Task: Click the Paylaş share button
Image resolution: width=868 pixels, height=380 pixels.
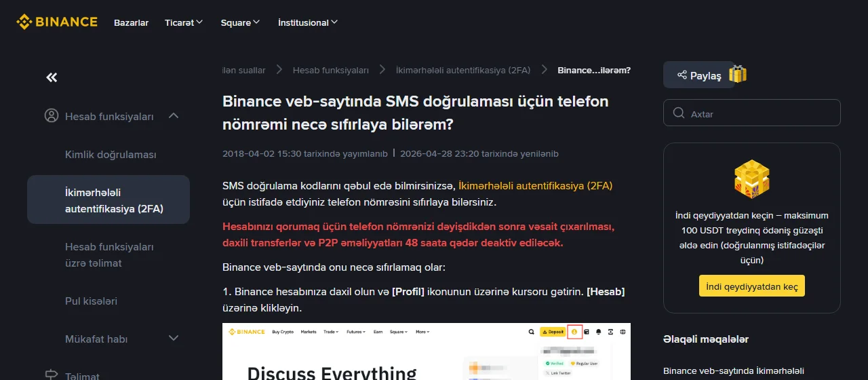Action: 699,75
